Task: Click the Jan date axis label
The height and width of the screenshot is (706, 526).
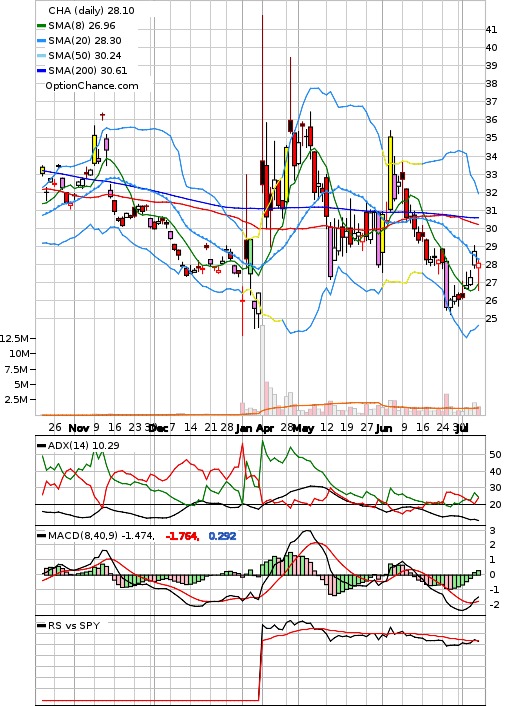Action: click(244, 428)
